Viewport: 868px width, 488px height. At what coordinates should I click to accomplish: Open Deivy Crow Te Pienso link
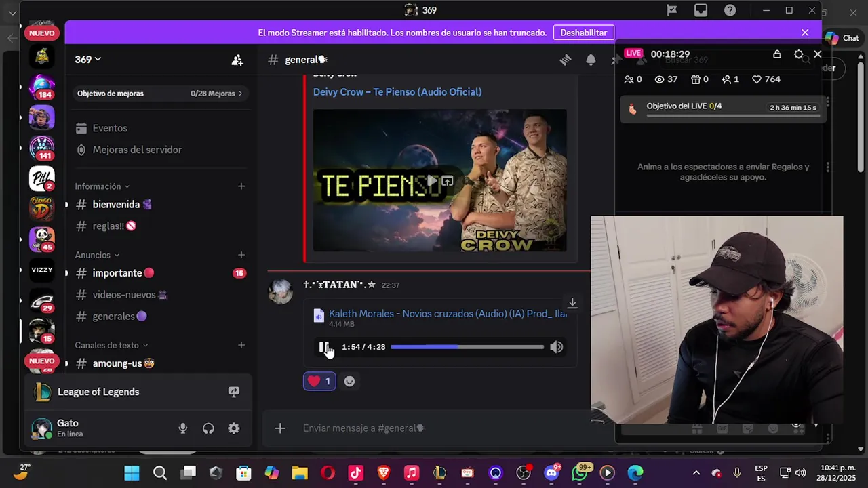click(x=397, y=91)
